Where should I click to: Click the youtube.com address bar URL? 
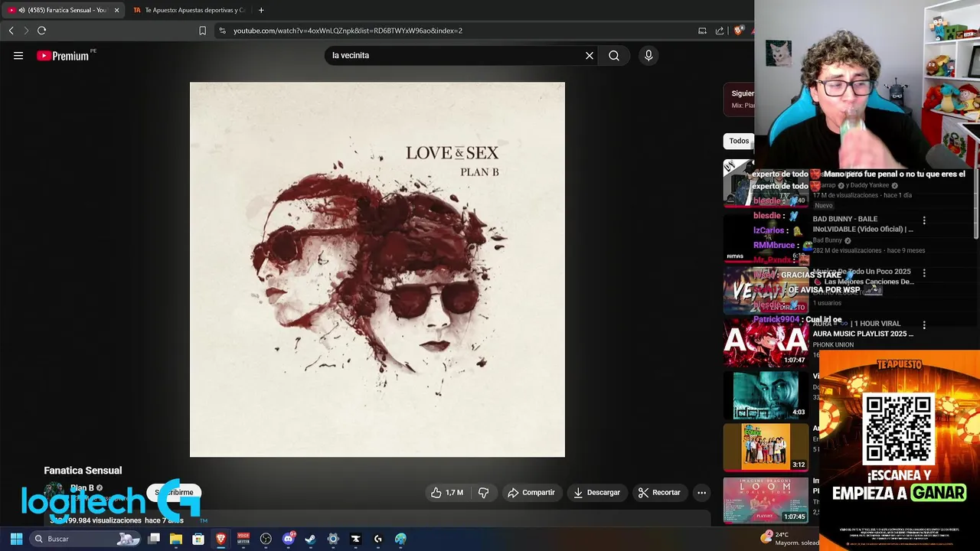point(348,31)
